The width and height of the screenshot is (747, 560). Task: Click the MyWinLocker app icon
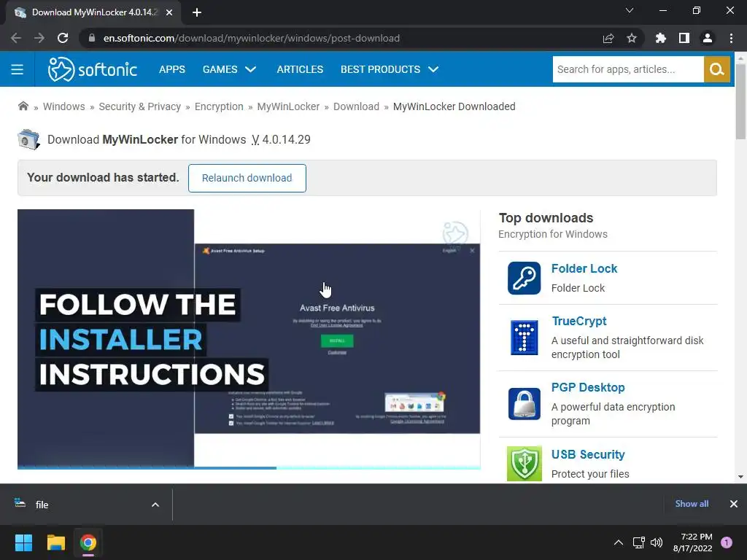coord(28,139)
